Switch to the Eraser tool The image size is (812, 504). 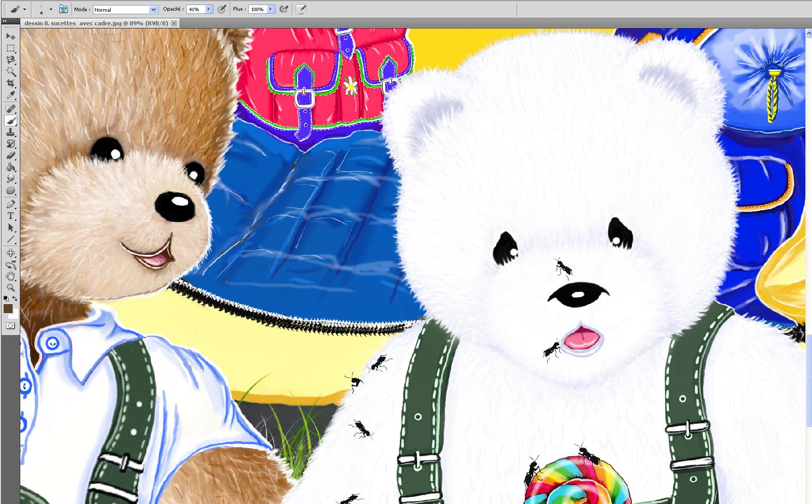11,155
